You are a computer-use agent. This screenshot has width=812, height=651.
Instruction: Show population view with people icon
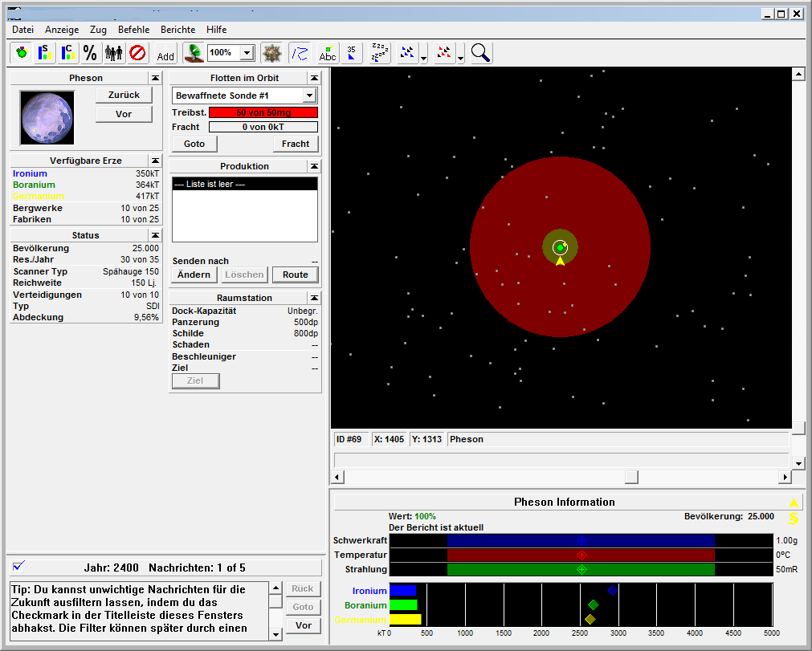(x=113, y=53)
